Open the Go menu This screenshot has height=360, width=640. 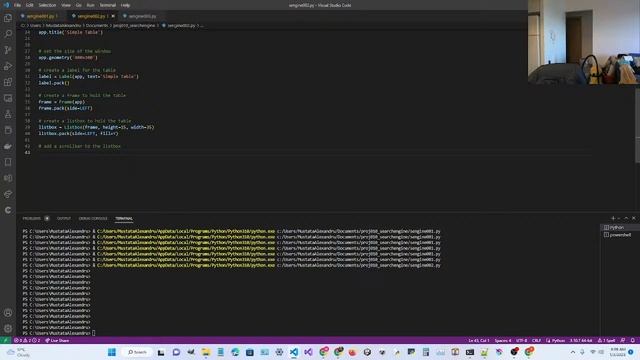(x=78, y=5)
